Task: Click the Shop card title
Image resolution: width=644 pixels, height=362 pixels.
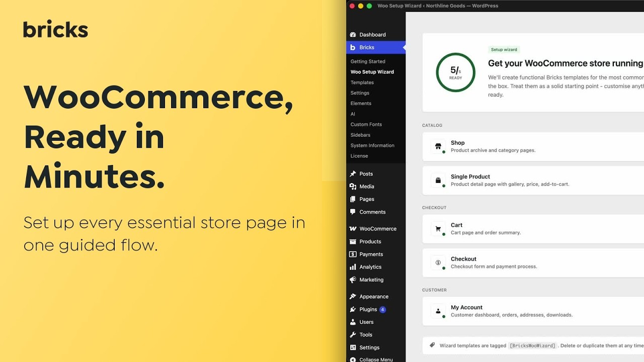Action: 458,143
